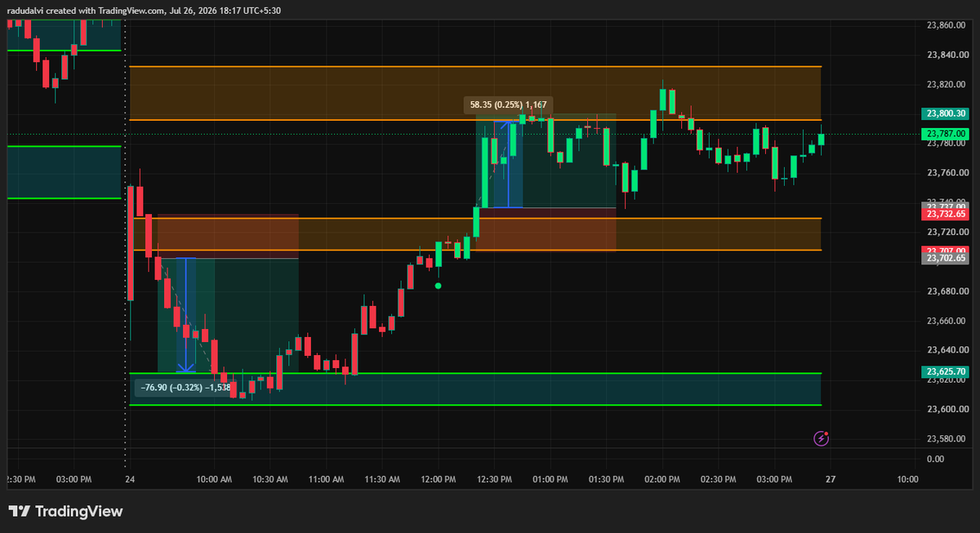The width and height of the screenshot is (980, 533).
Task: Click the 23,760.00 price scale value
Action: pyautogui.click(x=947, y=173)
